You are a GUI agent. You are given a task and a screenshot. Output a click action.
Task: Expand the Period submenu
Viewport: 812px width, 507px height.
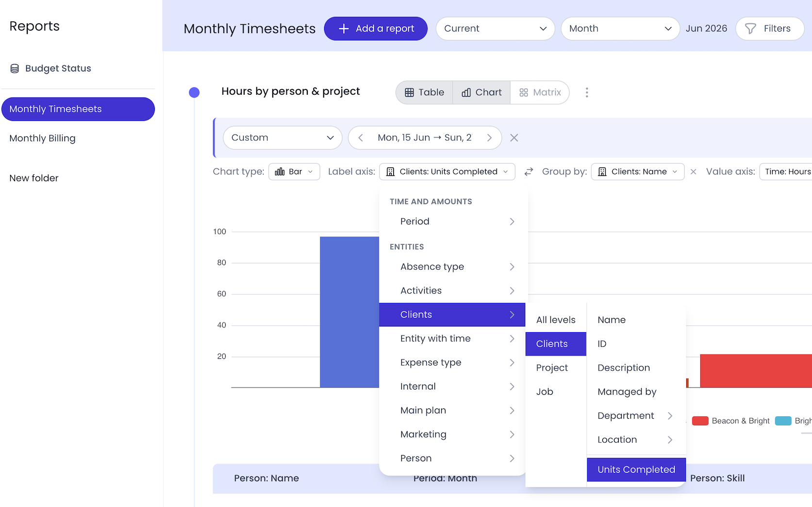point(452,221)
